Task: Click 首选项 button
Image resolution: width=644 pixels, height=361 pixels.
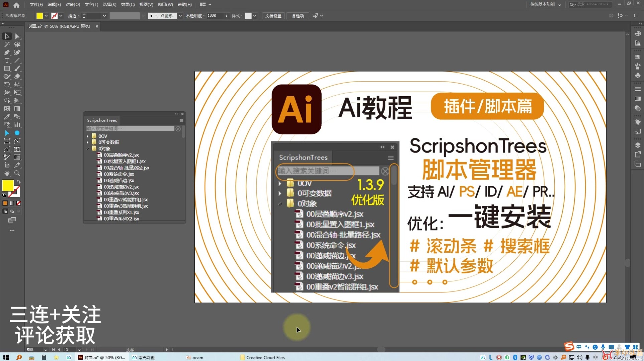Action: pos(298,16)
